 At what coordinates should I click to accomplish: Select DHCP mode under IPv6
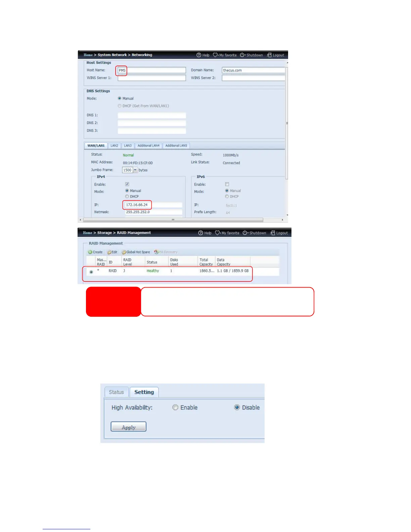pos(227,196)
